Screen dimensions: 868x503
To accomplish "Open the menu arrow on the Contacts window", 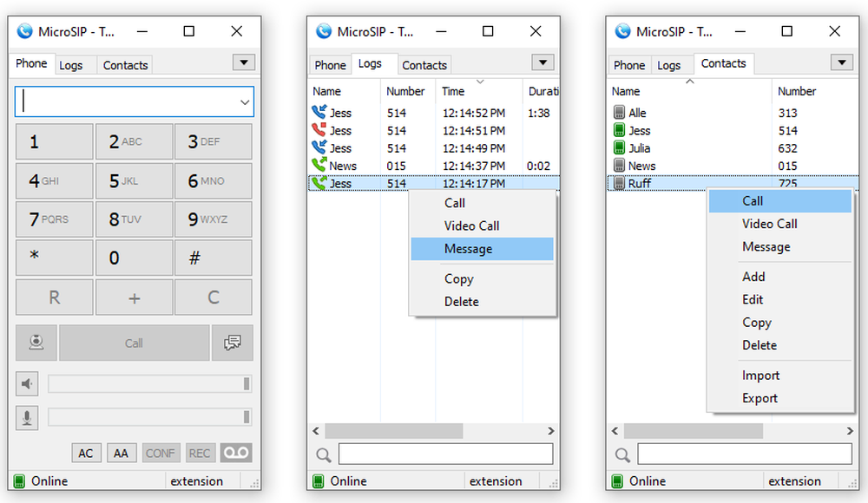I will pyautogui.click(x=842, y=62).
